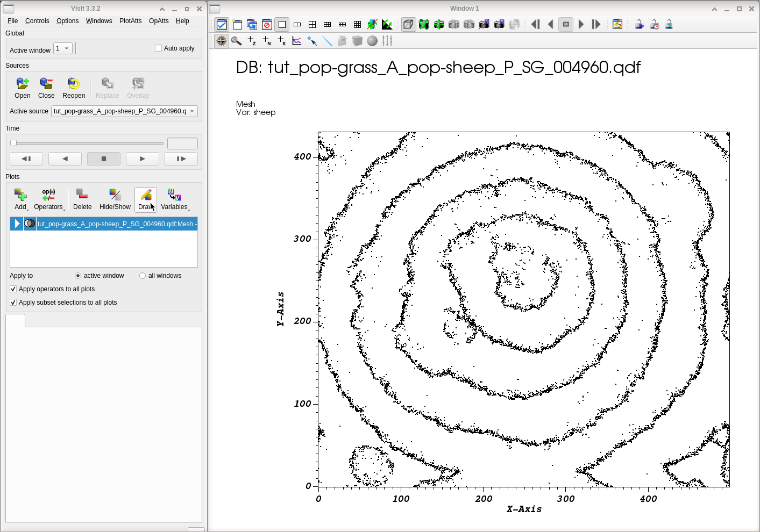Image resolution: width=760 pixels, height=532 pixels.
Task: Uncheck Apply operators to all plots
Action: point(13,289)
